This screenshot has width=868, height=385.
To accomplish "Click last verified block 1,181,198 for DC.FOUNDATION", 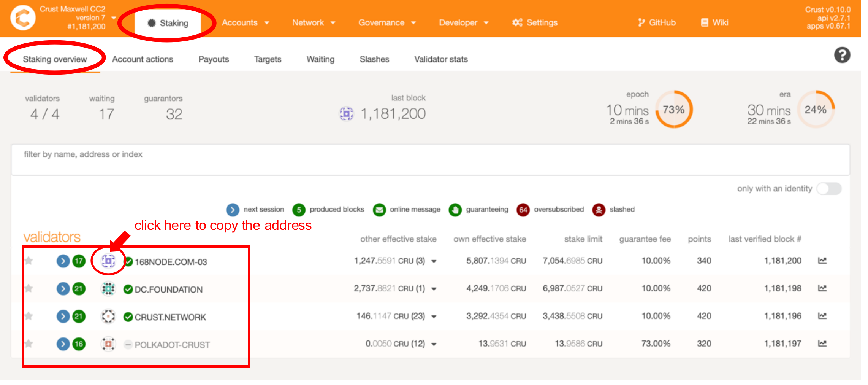I will tap(782, 288).
